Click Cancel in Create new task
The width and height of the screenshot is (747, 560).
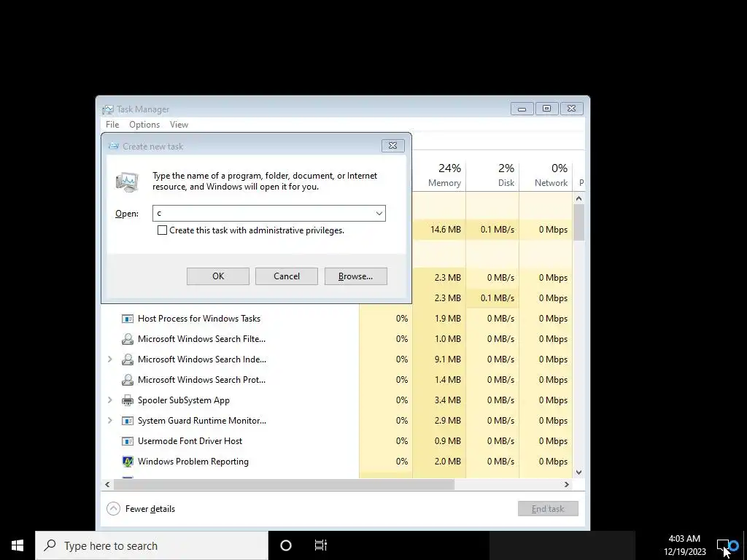click(286, 276)
